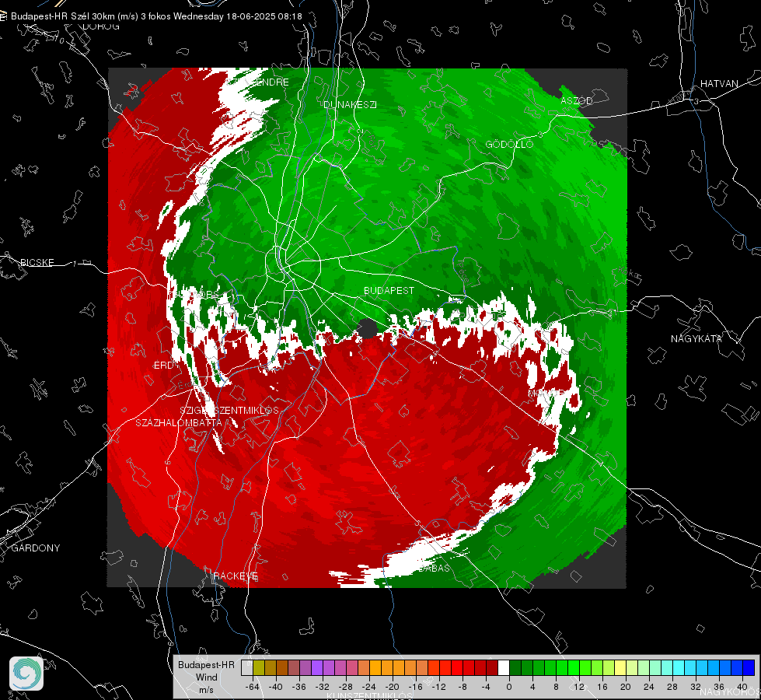761x700 pixels.
Task: Click road number 1 beside BICSKE
Action: [75, 264]
